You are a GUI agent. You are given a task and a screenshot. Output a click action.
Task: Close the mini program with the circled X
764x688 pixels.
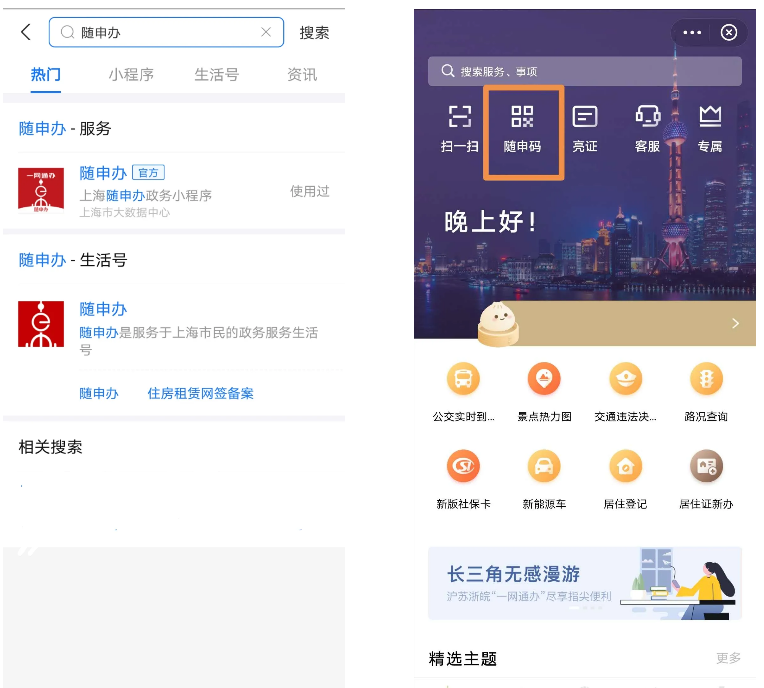729,33
